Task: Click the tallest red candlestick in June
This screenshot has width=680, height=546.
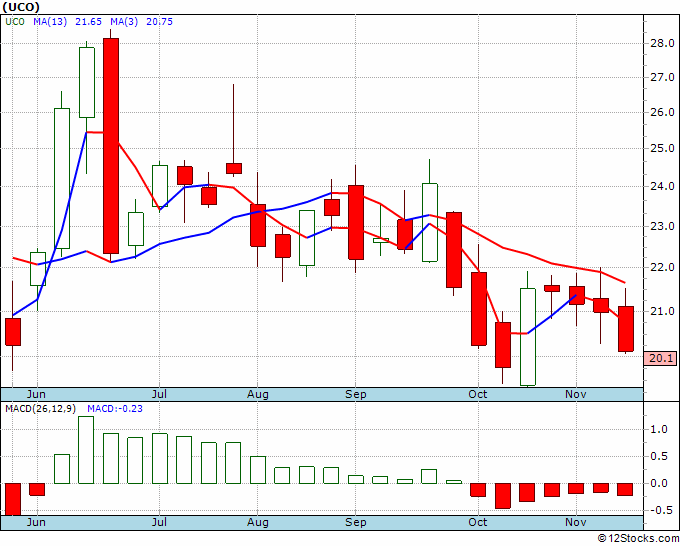Action: pos(111,146)
